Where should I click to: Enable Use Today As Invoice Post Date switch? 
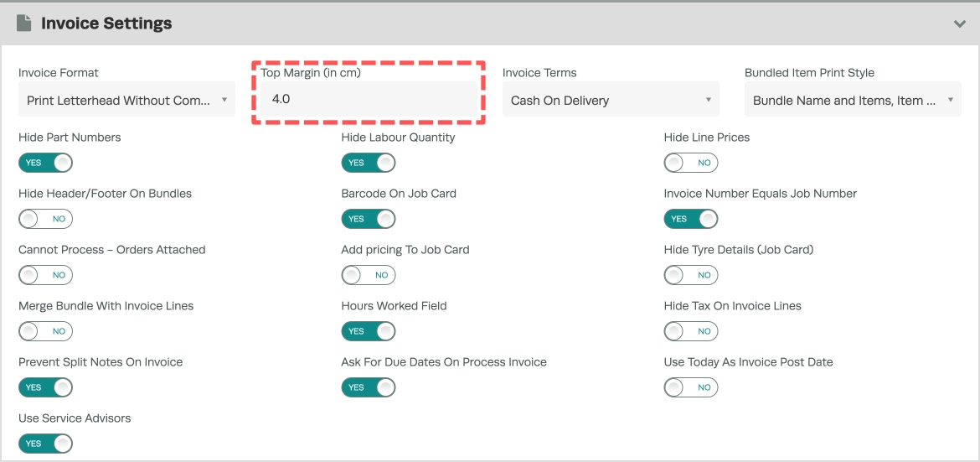click(x=691, y=387)
